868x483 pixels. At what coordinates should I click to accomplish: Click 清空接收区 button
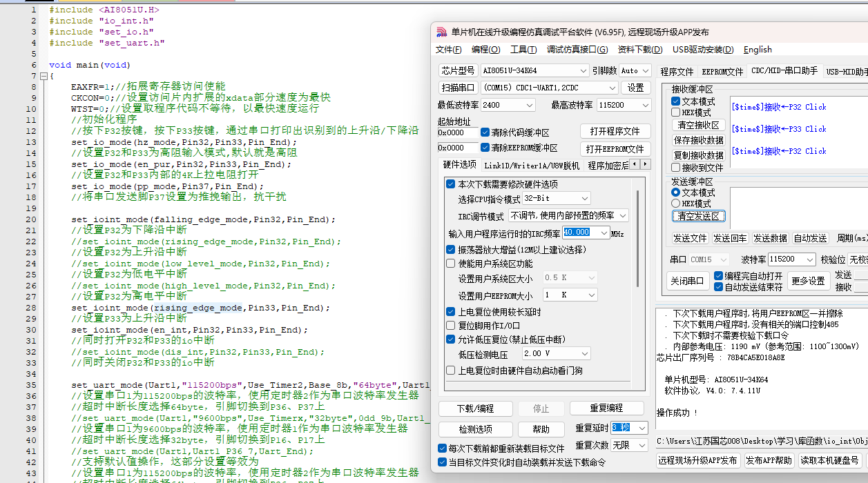point(698,125)
